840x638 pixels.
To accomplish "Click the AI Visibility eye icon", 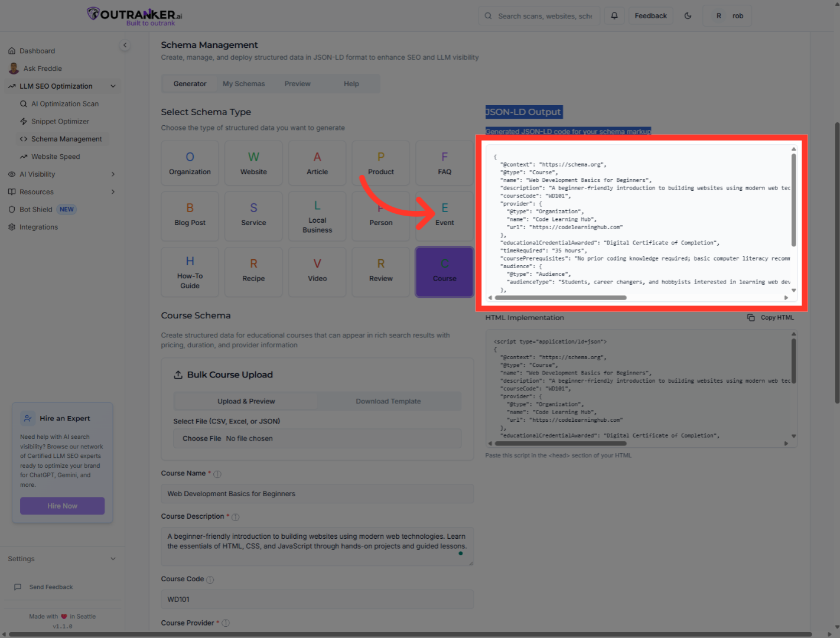I will (x=12, y=174).
